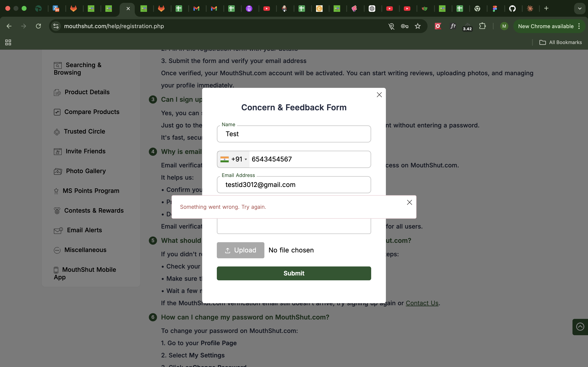
Task: Open the +91 country code dropdown
Action: [x=234, y=159]
